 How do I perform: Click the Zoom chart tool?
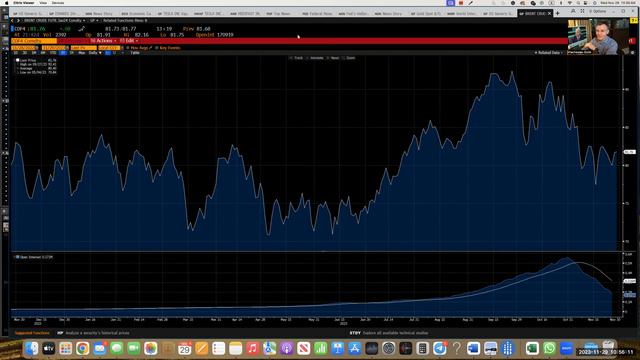point(349,58)
